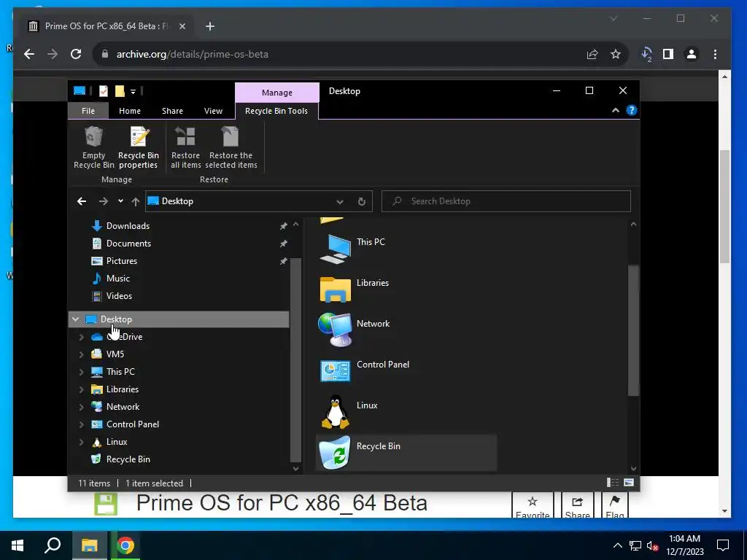Select the Recycle Bin Tools tab
The height and width of the screenshot is (560, 747).
tap(276, 111)
